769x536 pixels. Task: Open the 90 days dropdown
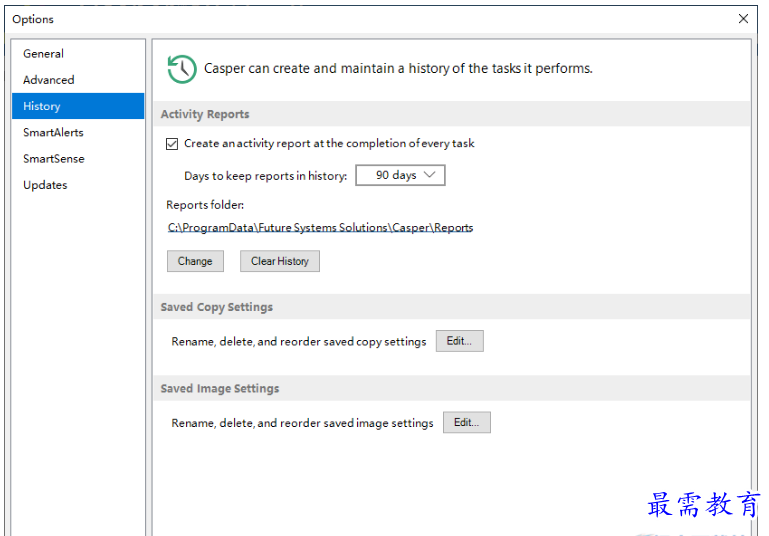(400, 175)
